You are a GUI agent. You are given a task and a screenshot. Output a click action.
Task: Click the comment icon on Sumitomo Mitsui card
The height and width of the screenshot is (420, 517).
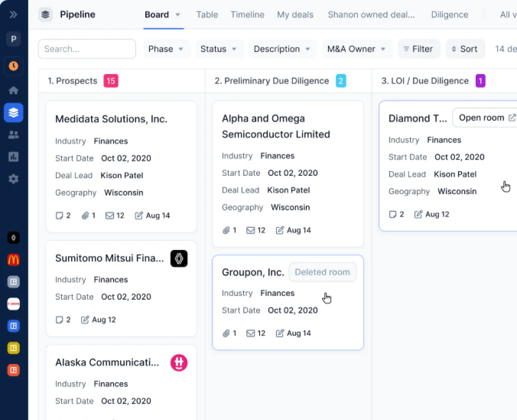coord(59,319)
